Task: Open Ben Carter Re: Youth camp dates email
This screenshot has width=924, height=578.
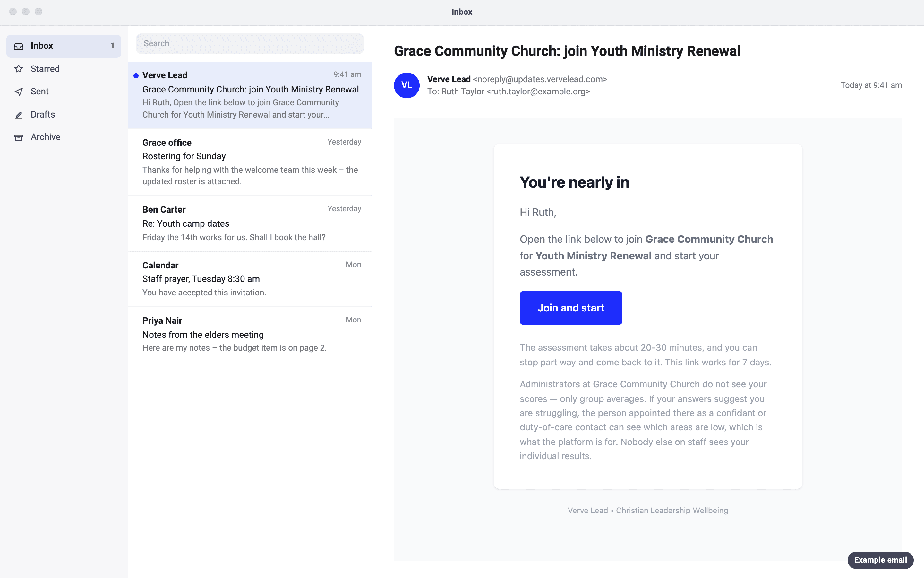Action: click(x=250, y=223)
